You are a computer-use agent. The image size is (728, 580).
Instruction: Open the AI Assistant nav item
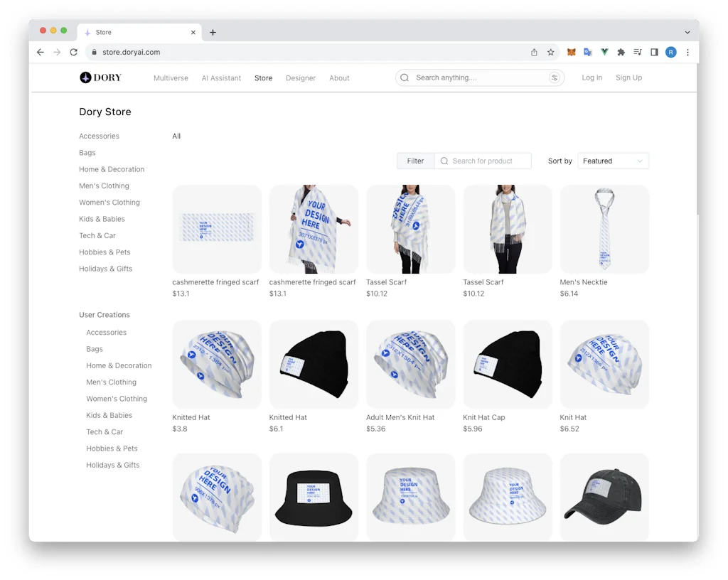pos(221,78)
